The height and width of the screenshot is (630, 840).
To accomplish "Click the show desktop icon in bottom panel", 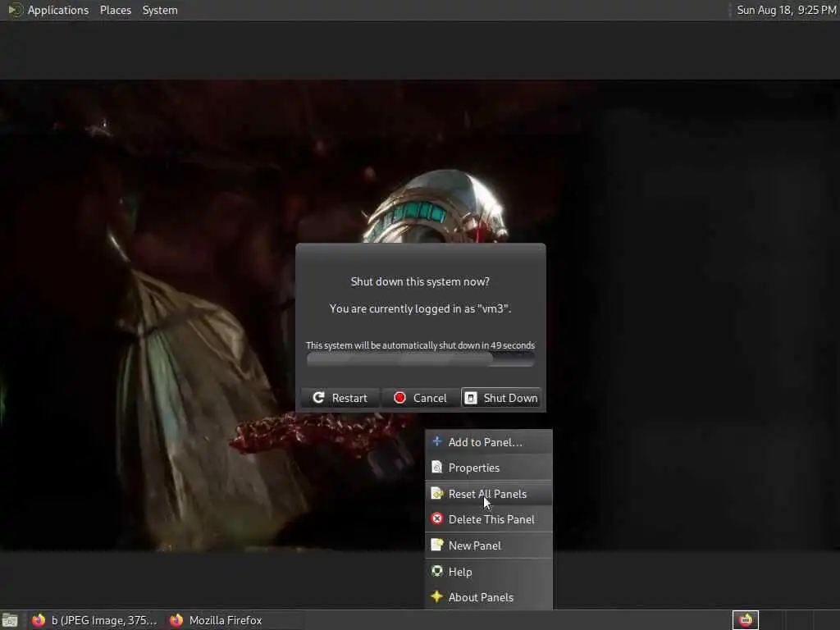I will click(x=10, y=620).
